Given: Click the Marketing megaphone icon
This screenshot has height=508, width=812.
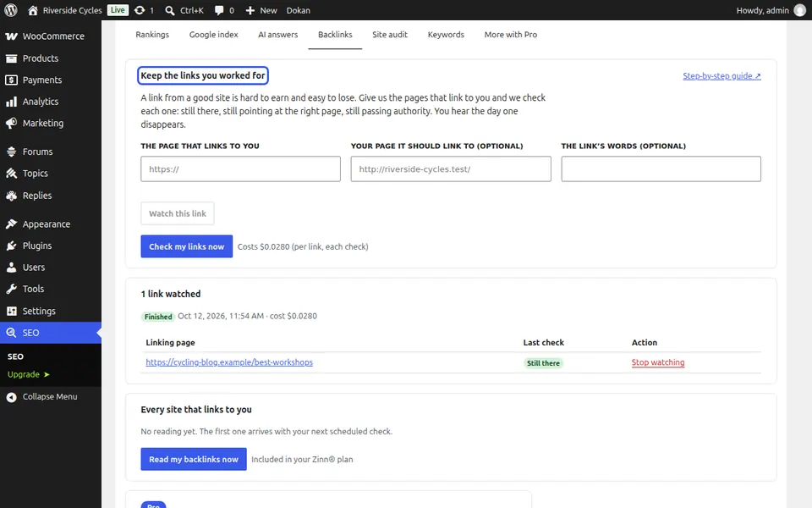Looking at the screenshot, I should point(11,124).
